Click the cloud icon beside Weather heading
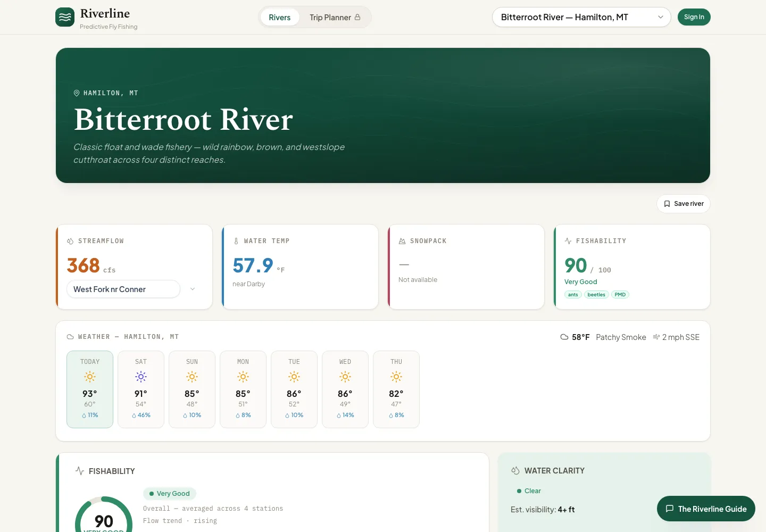 pos(70,337)
